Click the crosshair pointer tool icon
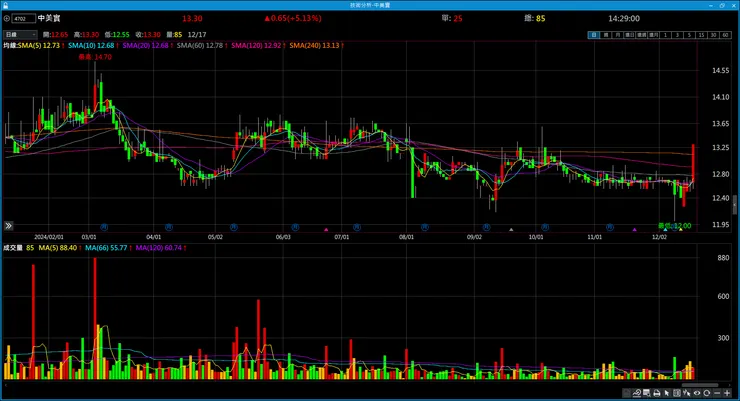 point(687,393)
